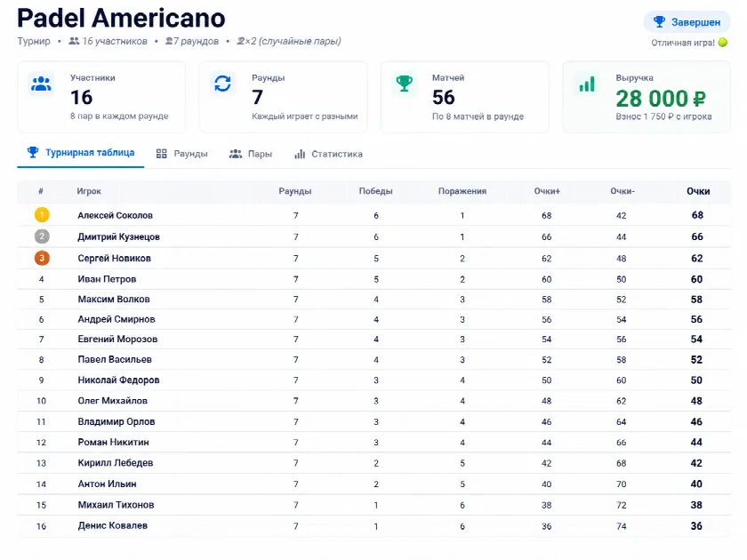Viewport: 747px width, 560px height.
Task: Select player Дмитрий Кузнецов
Action: [118, 236]
